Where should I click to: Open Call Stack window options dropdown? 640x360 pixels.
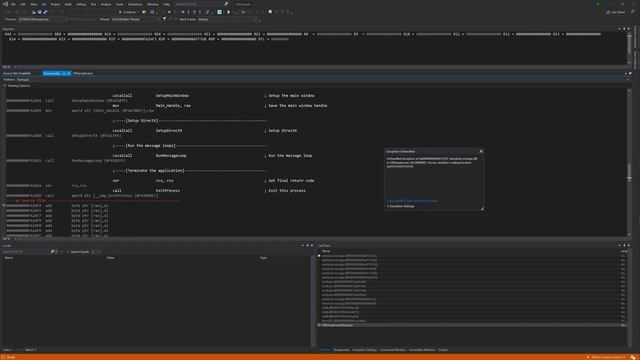pyautogui.click(x=620, y=246)
